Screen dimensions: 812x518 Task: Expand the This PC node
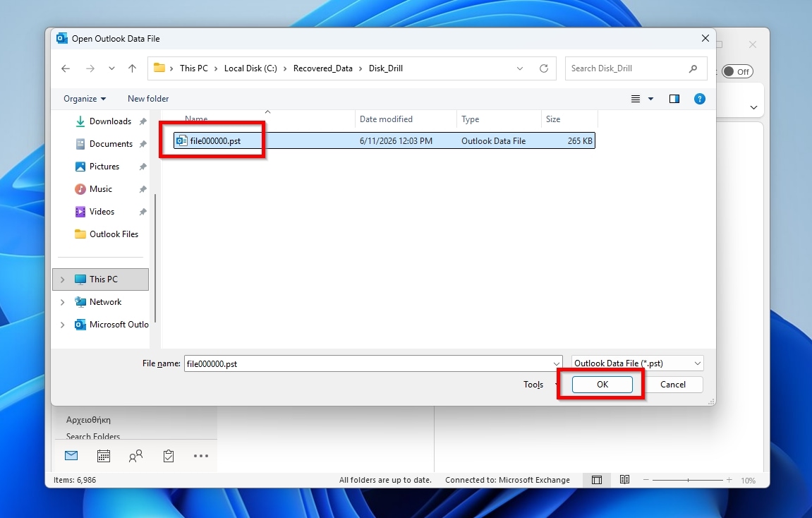63,279
